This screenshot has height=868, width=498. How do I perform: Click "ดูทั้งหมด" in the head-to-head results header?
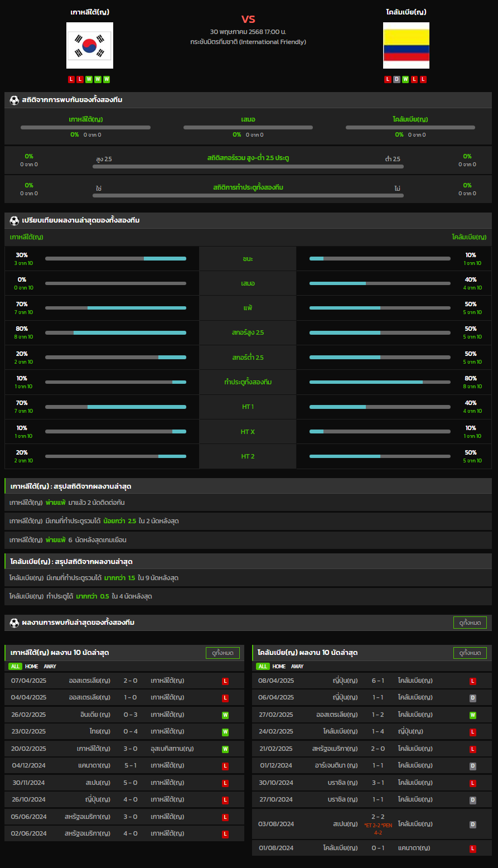(x=470, y=623)
